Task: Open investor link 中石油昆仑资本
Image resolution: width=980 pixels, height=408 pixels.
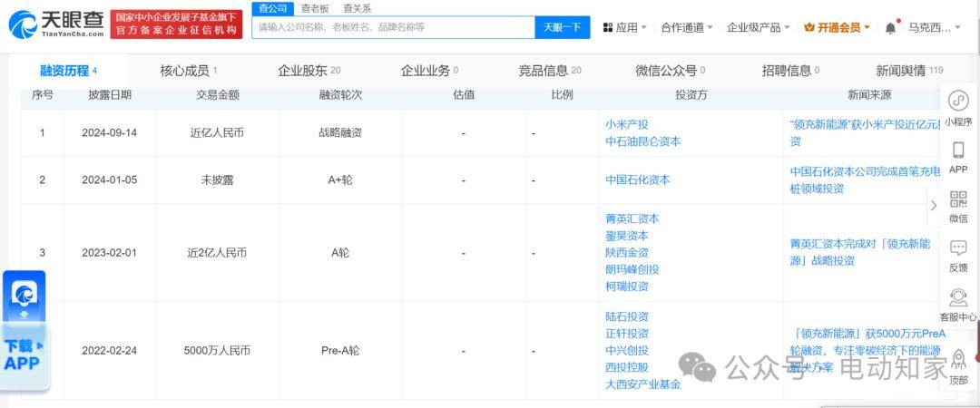Action: pyautogui.click(x=643, y=141)
